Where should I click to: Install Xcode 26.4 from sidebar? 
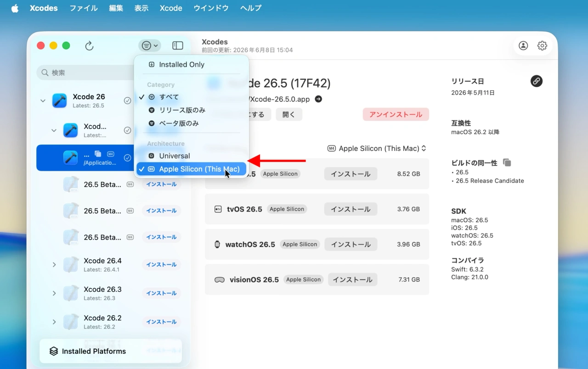coord(162,265)
